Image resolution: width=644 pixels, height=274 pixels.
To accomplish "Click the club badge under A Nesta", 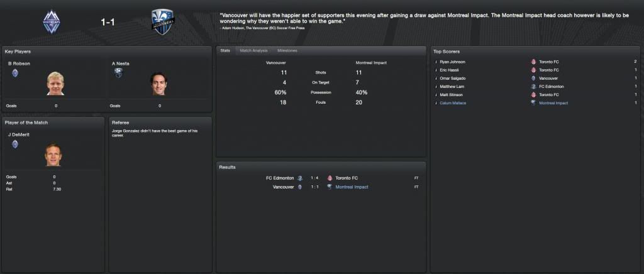I will tap(118, 73).
